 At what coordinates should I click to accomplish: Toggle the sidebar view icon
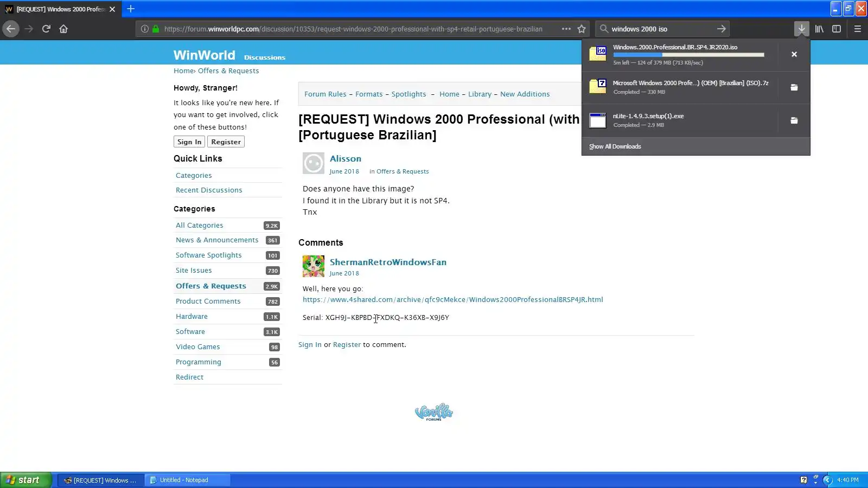pyautogui.click(x=837, y=29)
